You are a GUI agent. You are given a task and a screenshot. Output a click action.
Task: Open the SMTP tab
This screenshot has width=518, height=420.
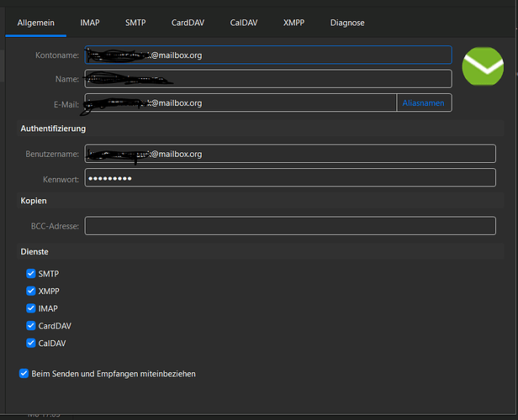135,23
